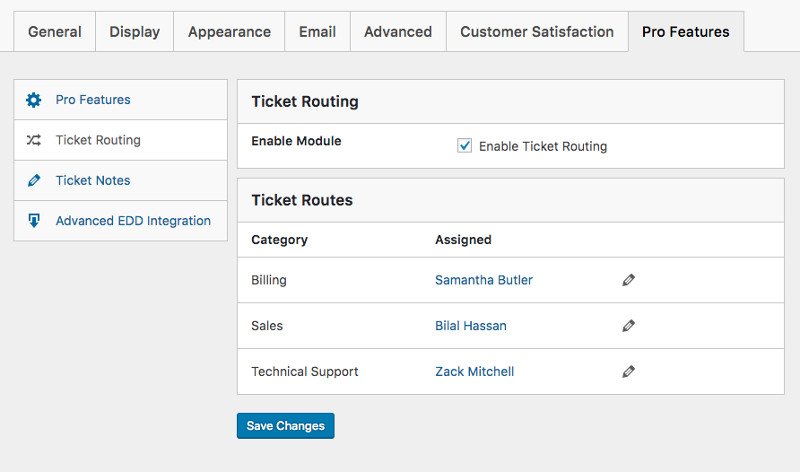Open the Display tab

tap(134, 32)
